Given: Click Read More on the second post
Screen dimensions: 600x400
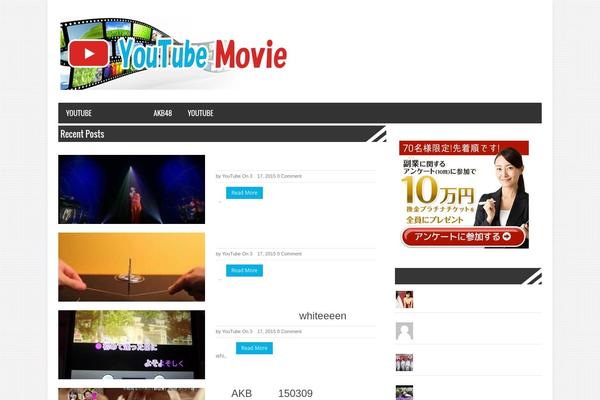Looking at the screenshot, I should 244,270.
